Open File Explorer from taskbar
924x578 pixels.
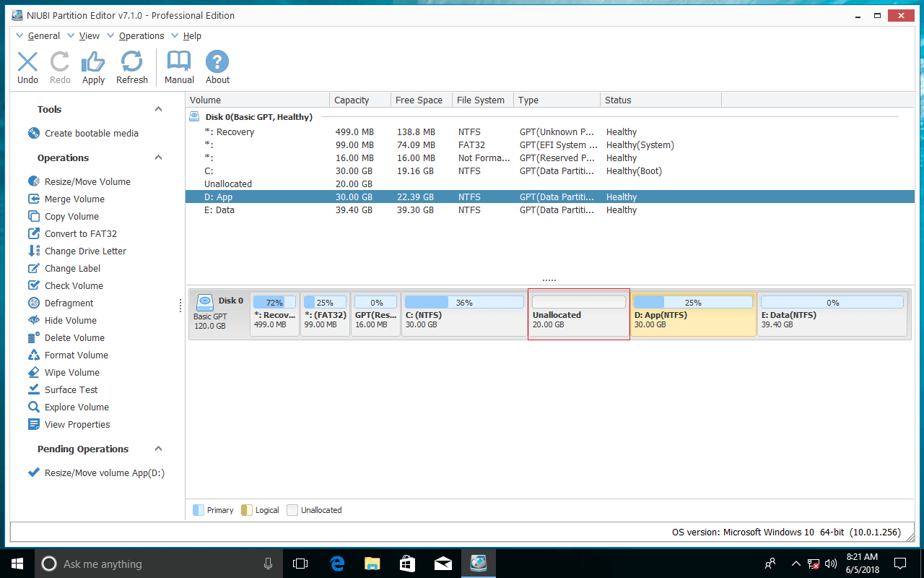pyautogui.click(x=372, y=564)
